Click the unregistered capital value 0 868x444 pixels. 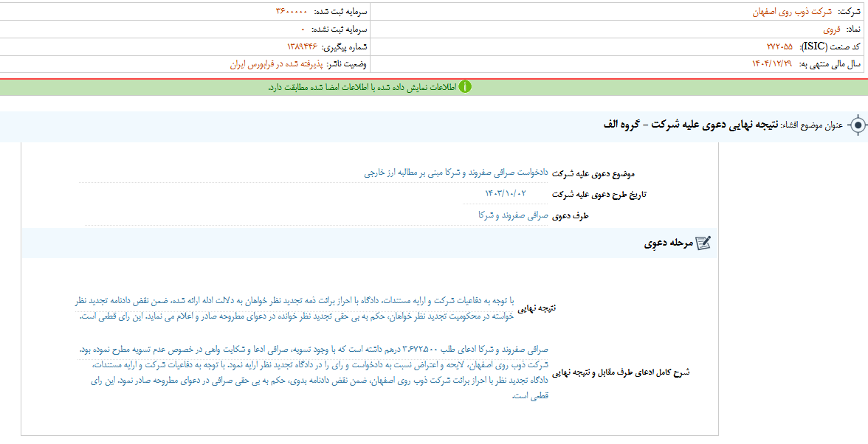[303, 30]
